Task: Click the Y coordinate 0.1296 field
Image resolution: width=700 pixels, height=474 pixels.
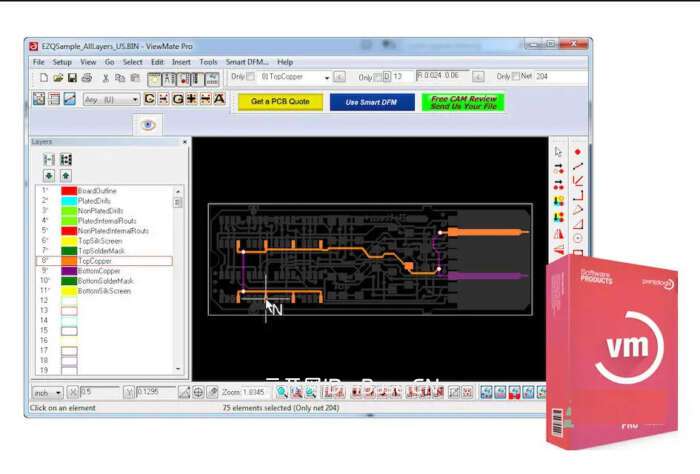Action: 156,392
